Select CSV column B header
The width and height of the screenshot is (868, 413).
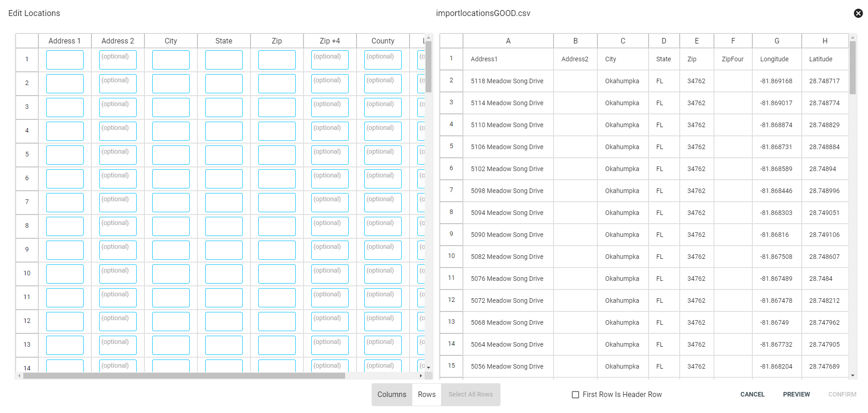tap(575, 41)
